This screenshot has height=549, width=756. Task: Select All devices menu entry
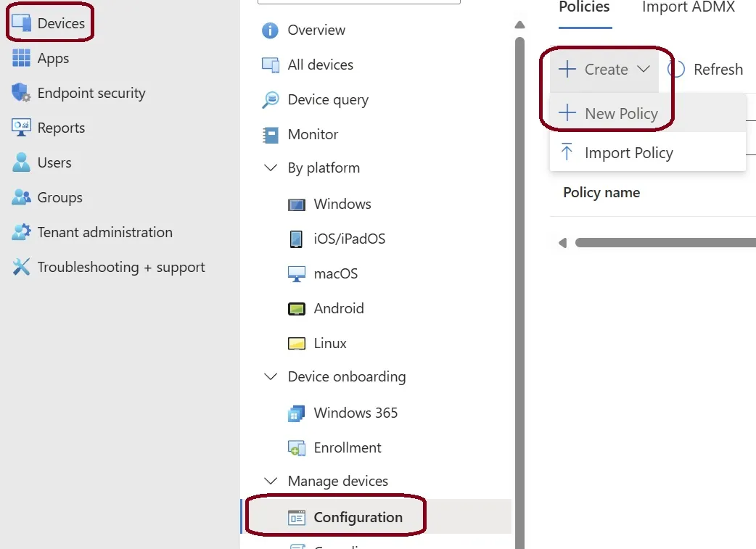(x=320, y=65)
